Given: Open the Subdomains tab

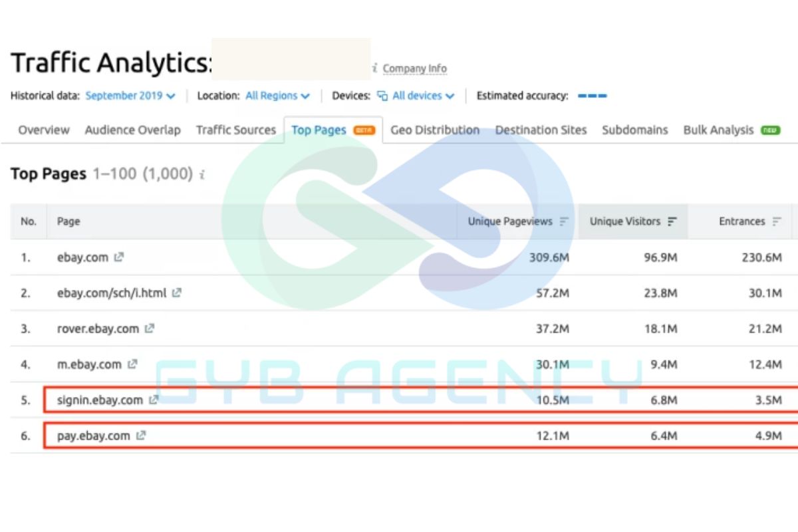Looking at the screenshot, I should click(x=635, y=130).
